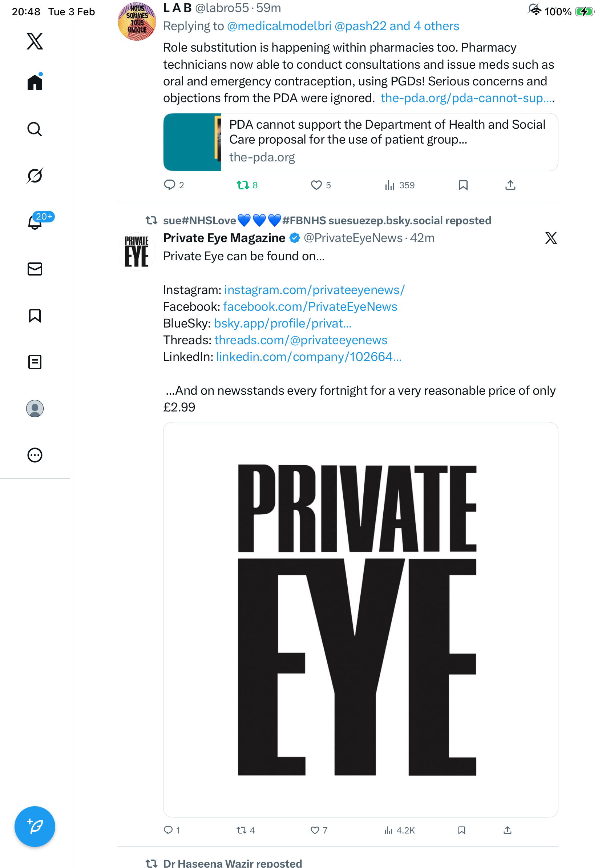Open the More options circle icon
Viewport: 606px width, 868px height.
click(35, 455)
